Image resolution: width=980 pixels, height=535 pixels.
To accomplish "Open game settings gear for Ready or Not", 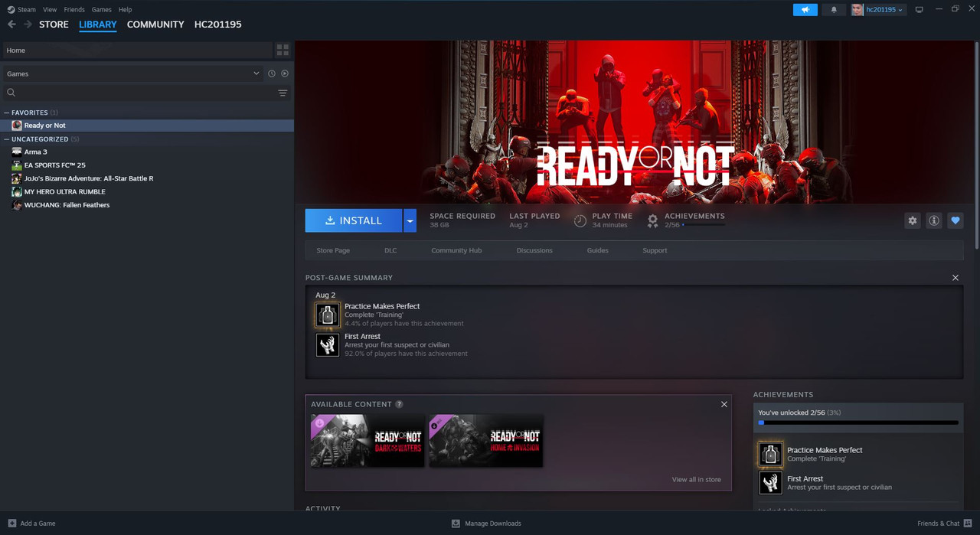I will point(913,220).
